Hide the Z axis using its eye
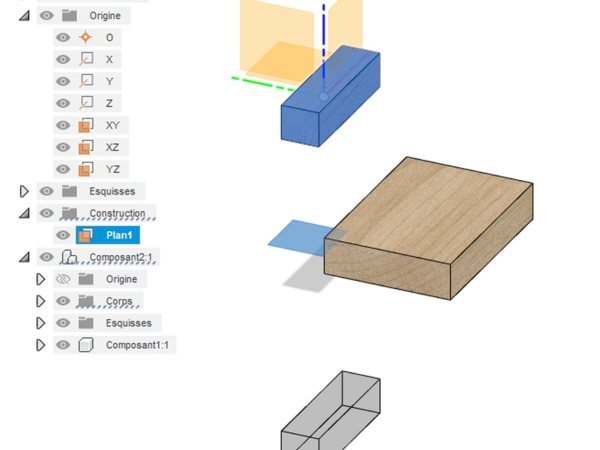The width and height of the screenshot is (600, 450). 63,104
